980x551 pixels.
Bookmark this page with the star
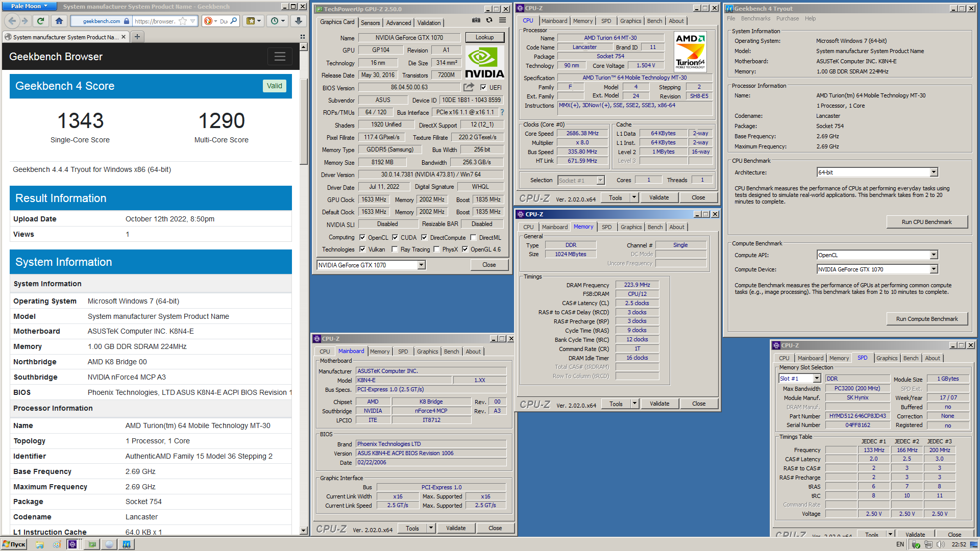click(183, 21)
